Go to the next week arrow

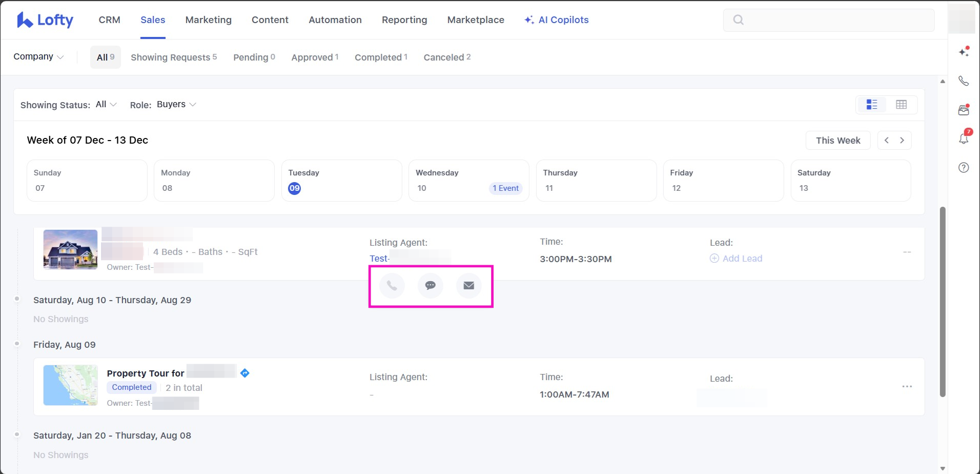click(x=902, y=141)
